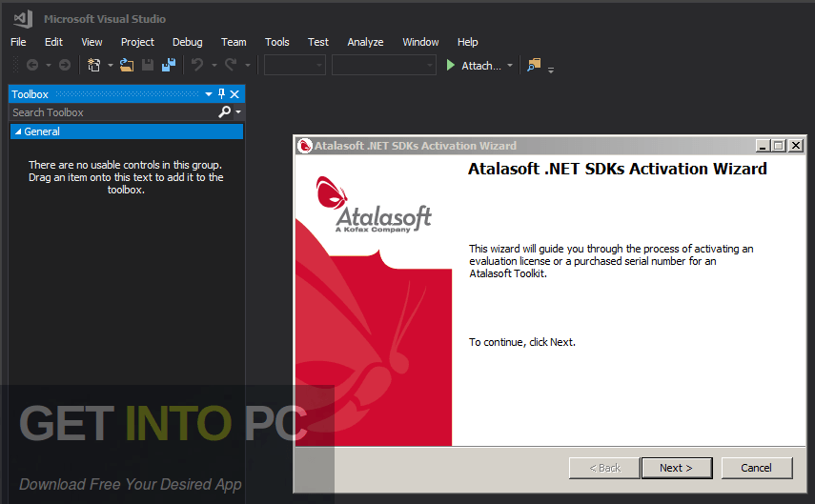
Task: Click the Save icon in toolbar
Action: tap(148, 65)
